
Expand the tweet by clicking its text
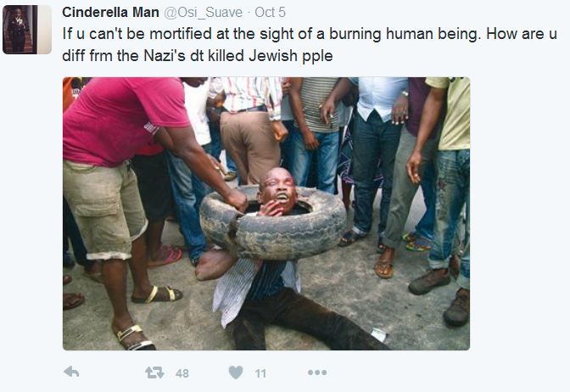tap(310, 45)
